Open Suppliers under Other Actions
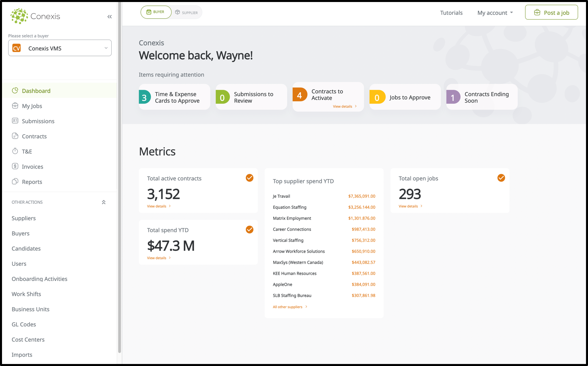This screenshot has width=588, height=366. [23, 218]
